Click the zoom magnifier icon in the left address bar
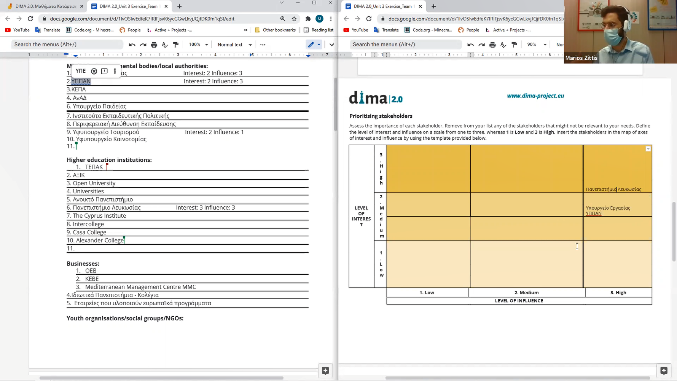The image size is (677, 381). (x=282, y=19)
